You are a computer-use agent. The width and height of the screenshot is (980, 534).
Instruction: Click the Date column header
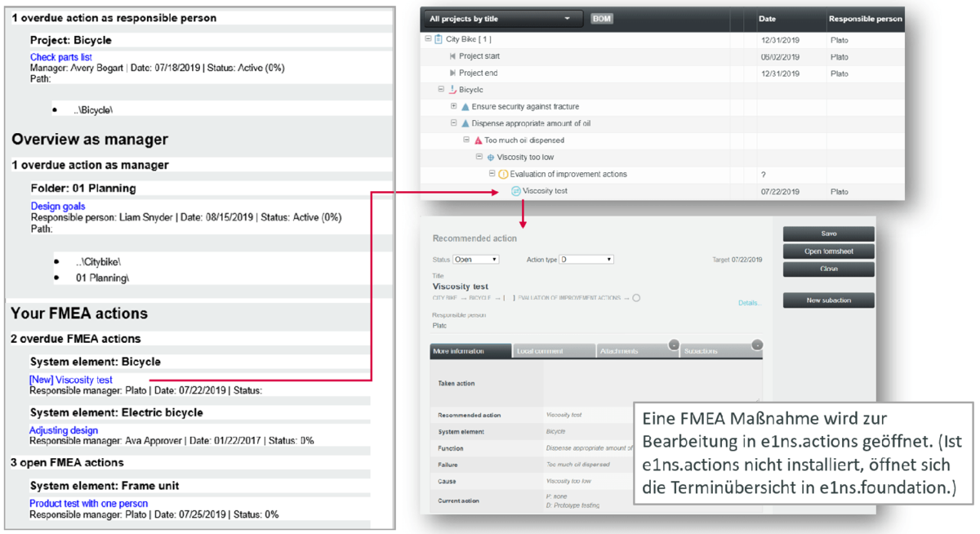768,19
